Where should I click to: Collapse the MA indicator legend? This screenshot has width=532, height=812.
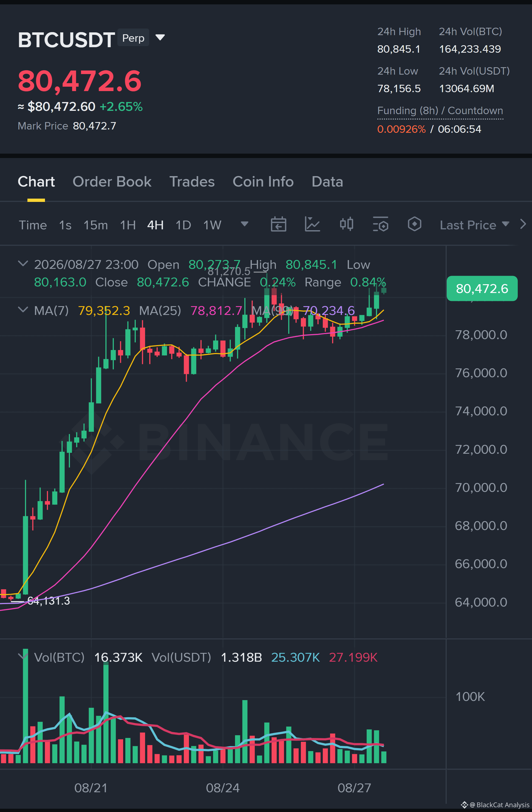click(23, 310)
